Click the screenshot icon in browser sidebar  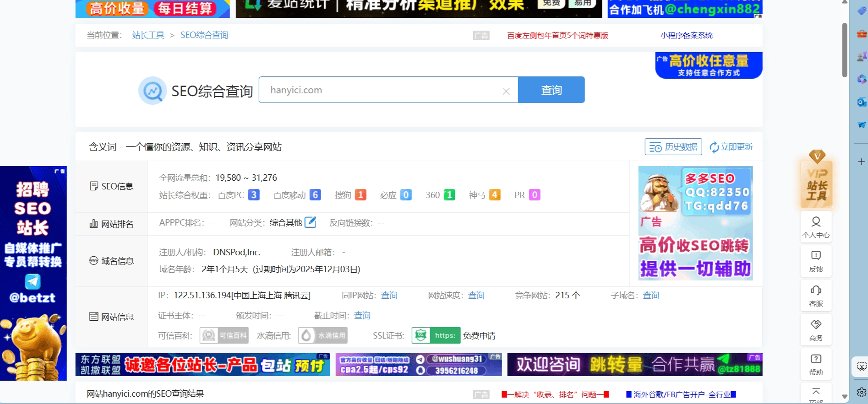pos(861,366)
